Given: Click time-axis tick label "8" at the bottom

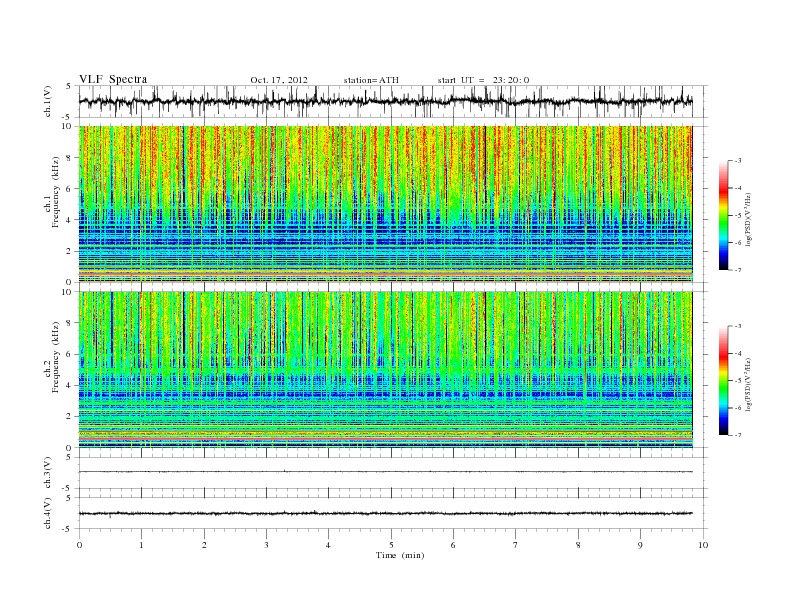Looking at the screenshot, I should (x=578, y=545).
